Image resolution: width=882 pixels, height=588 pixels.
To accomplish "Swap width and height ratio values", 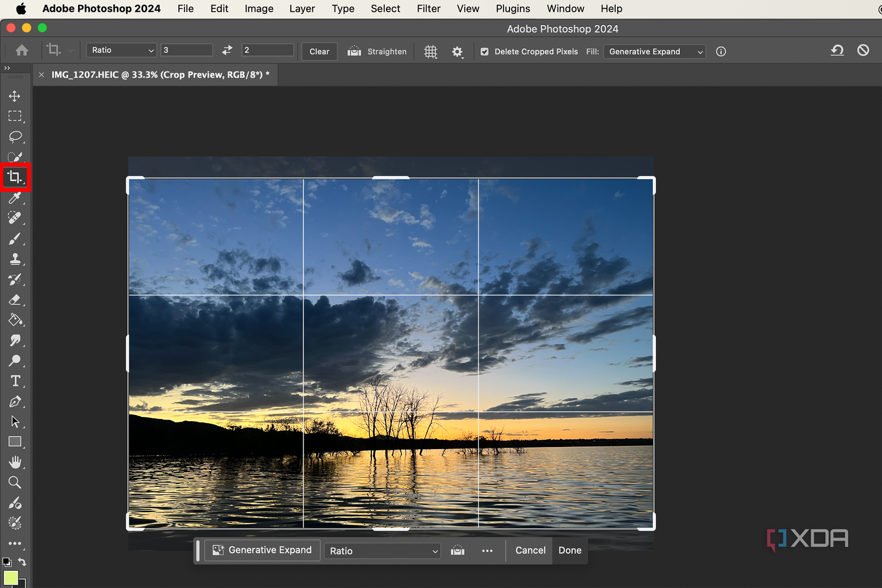I will [227, 50].
